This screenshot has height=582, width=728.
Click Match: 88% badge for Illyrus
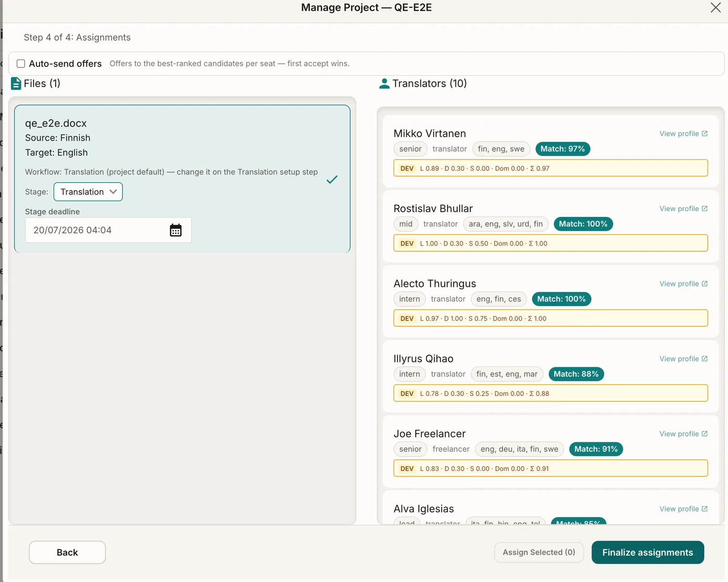click(576, 374)
